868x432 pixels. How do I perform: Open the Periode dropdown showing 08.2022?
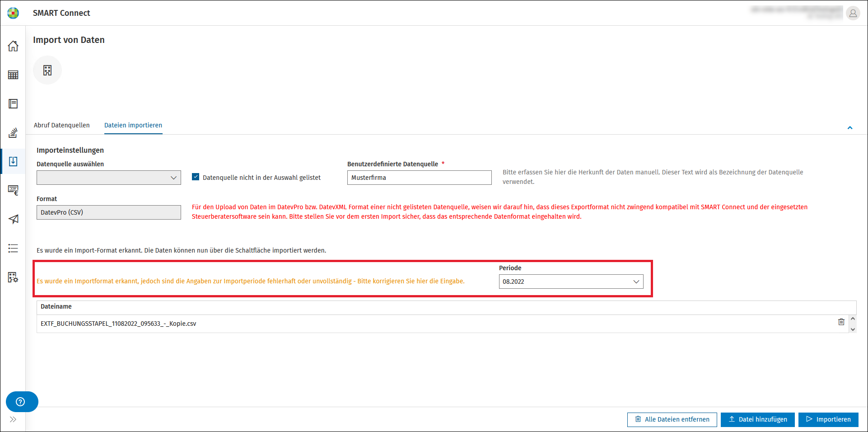(x=571, y=282)
